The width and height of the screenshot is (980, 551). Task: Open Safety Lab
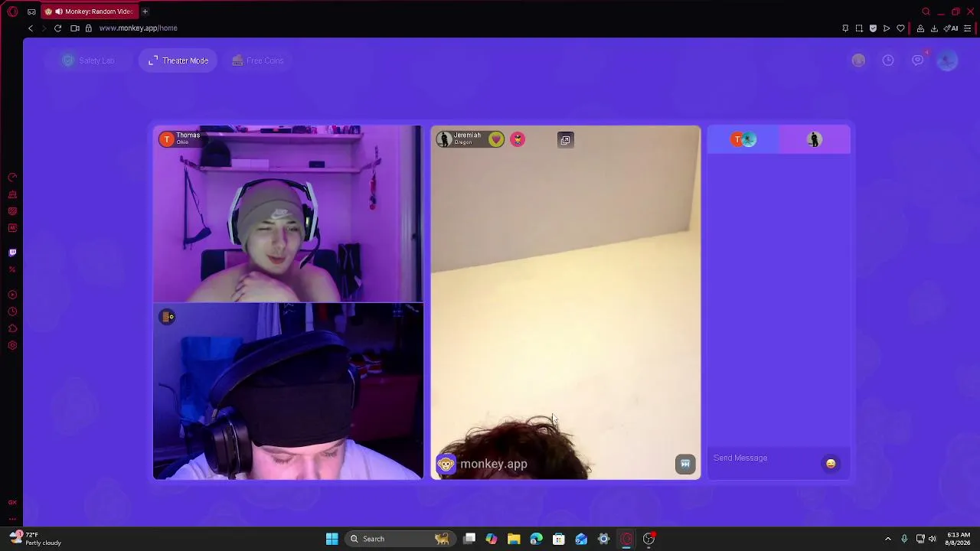(x=89, y=60)
